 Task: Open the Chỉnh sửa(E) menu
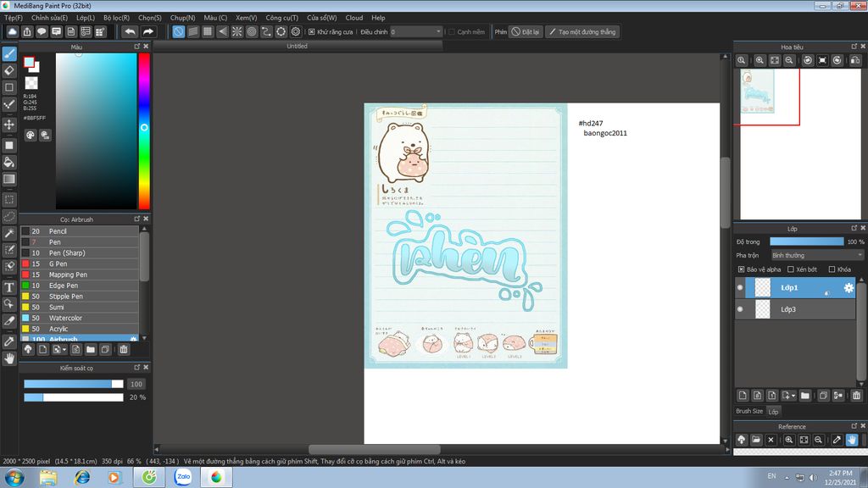pos(49,18)
